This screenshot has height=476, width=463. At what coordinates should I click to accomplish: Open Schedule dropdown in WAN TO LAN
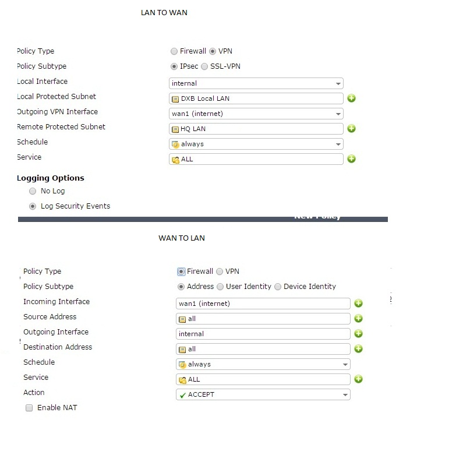(263, 364)
